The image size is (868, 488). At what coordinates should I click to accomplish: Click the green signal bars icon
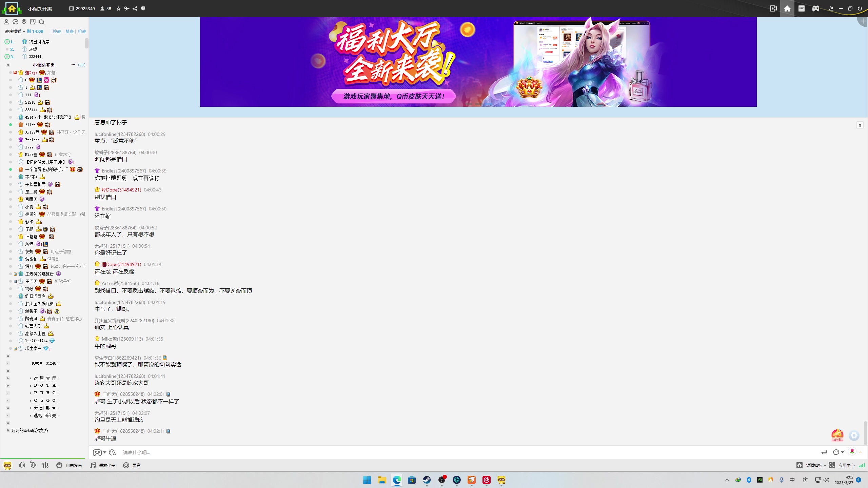point(862,465)
